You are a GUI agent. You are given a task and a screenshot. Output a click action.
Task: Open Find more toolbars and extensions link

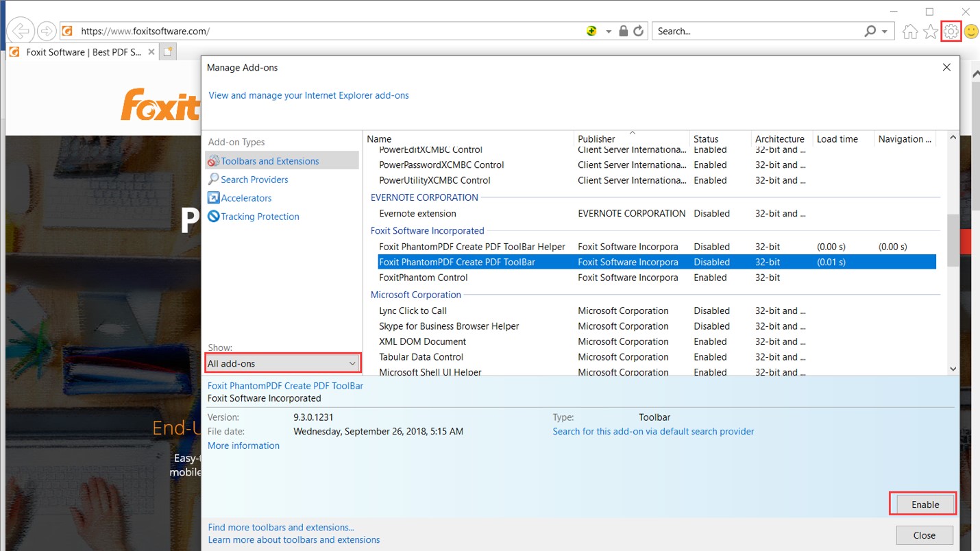[x=281, y=527]
